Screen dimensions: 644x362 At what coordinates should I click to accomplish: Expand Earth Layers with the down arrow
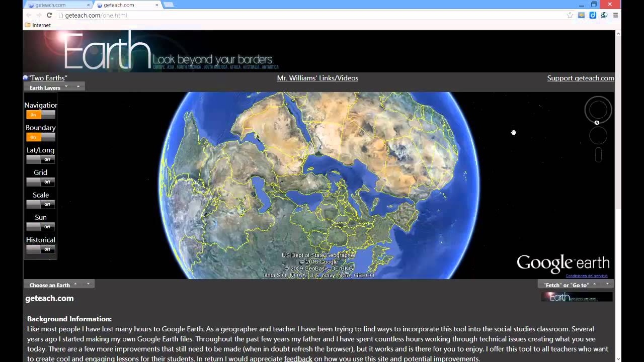(x=66, y=86)
